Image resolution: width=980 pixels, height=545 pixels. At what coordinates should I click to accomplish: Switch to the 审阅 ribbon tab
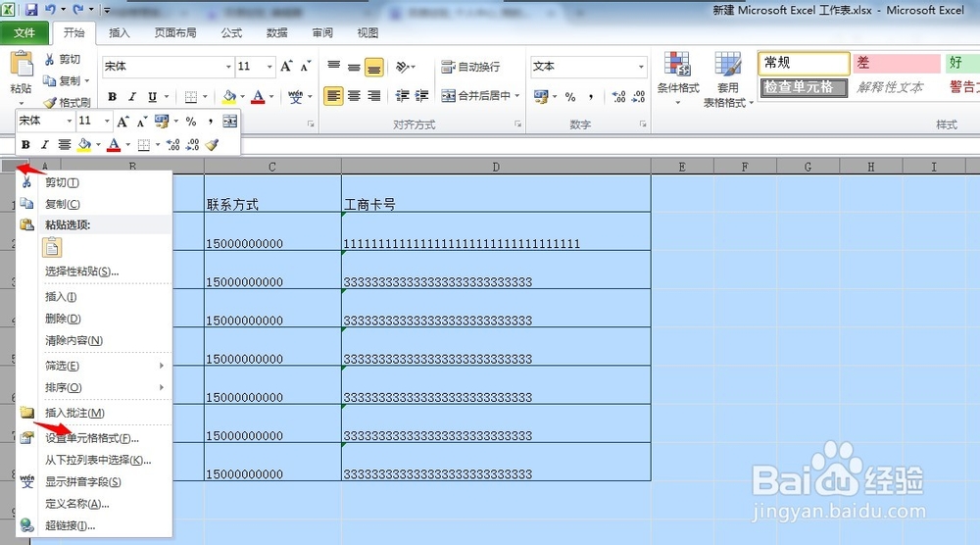[322, 32]
